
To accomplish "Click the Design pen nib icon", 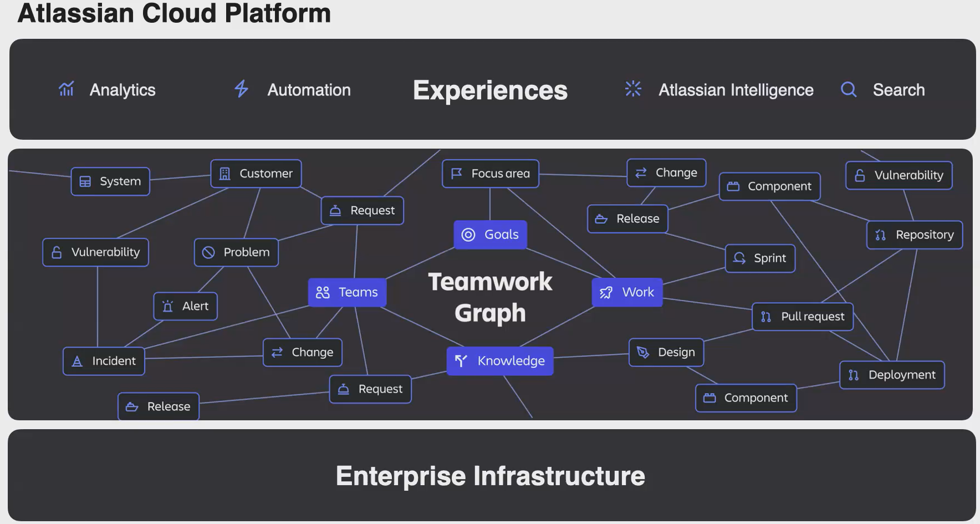I will 643,352.
